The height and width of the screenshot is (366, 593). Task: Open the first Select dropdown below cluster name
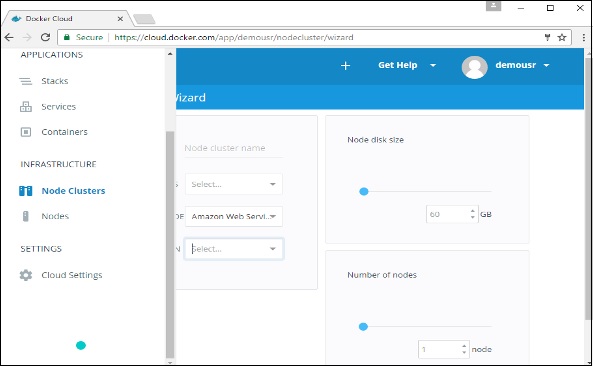(234, 184)
